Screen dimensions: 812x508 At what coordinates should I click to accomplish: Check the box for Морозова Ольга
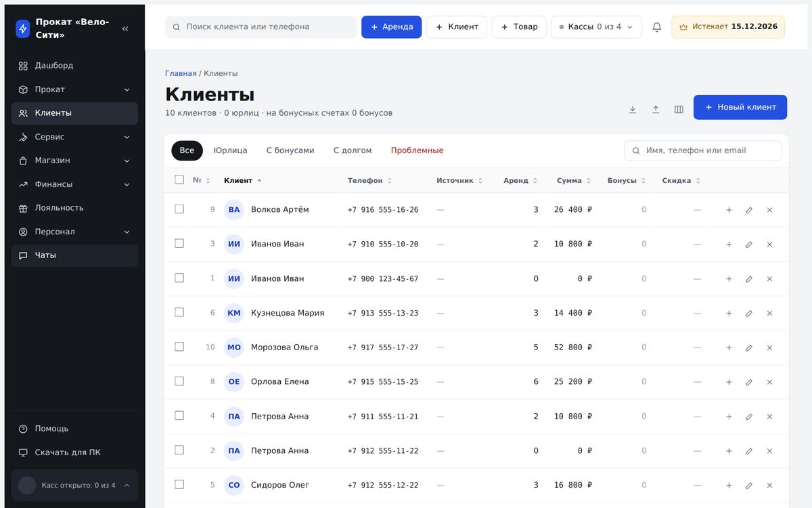coord(179,347)
